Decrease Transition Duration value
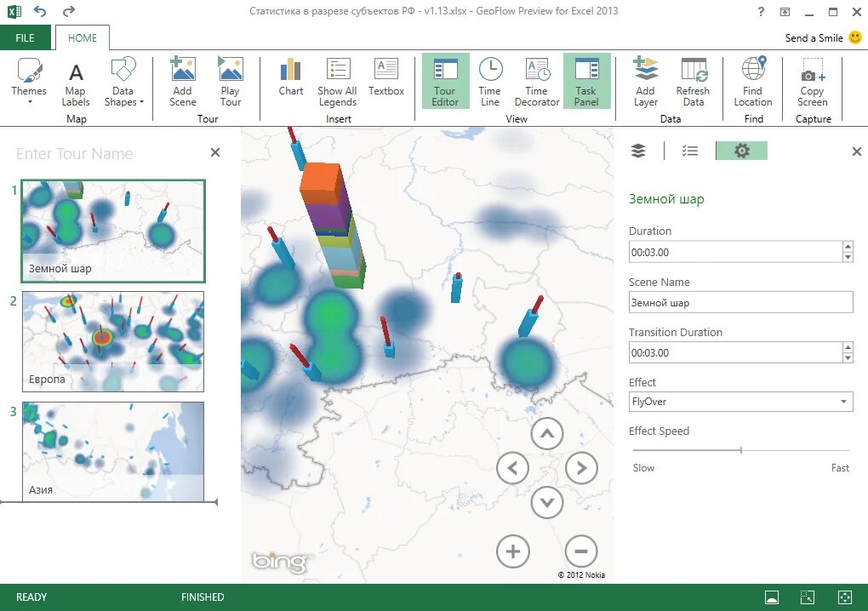Screen dimensions: 868x611 click(848, 358)
